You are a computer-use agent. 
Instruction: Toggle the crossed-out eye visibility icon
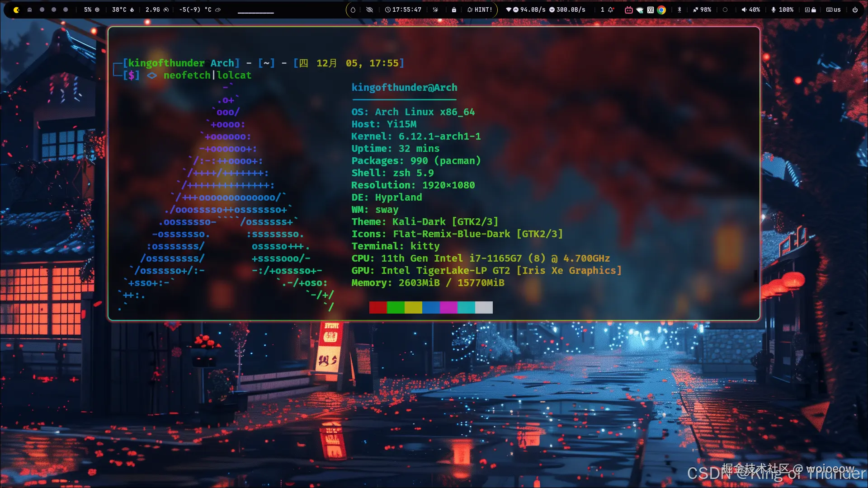pos(369,9)
